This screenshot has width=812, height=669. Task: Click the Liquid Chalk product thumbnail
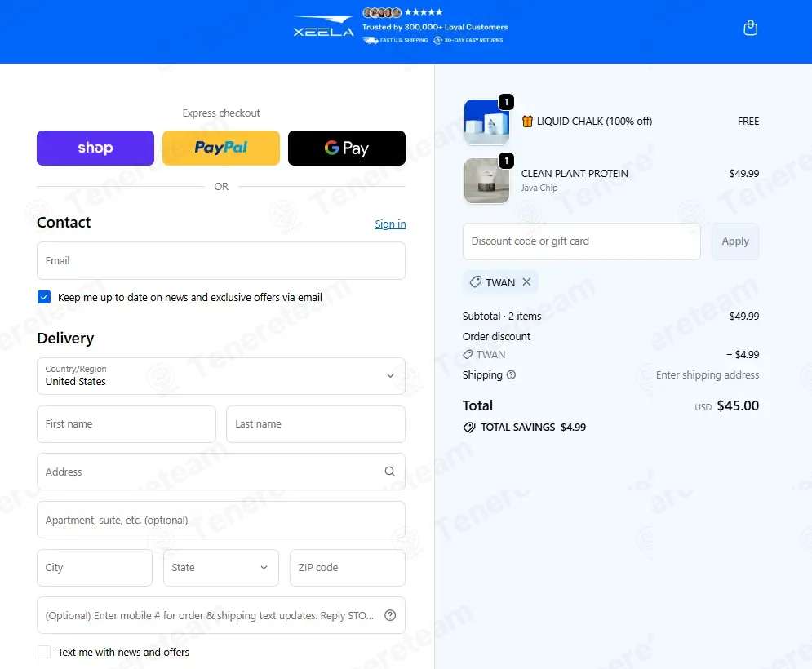tap(486, 122)
